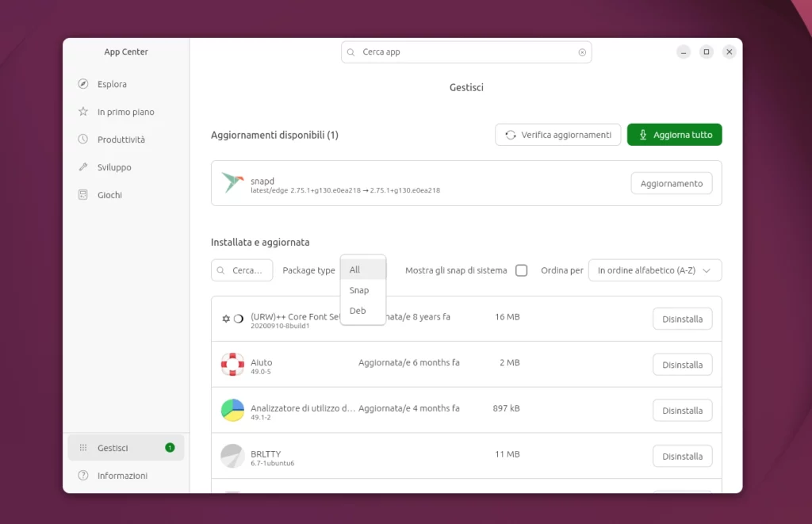Image resolution: width=812 pixels, height=524 pixels.
Task: Click the Gestisci grid icon in sidebar
Action: click(x=82, y=447)
